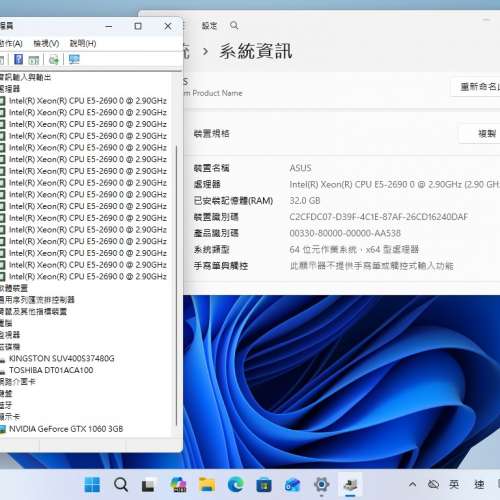
Task: Select KINGSTON SUV400S37480G disk drive
Action: click(62, 358)
